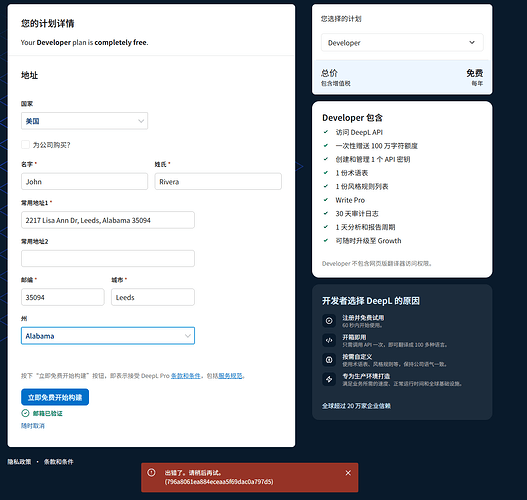Click the checkmark beside 30 天审计日志
Viewport: 527px width, 500px height.
(326, 213)
